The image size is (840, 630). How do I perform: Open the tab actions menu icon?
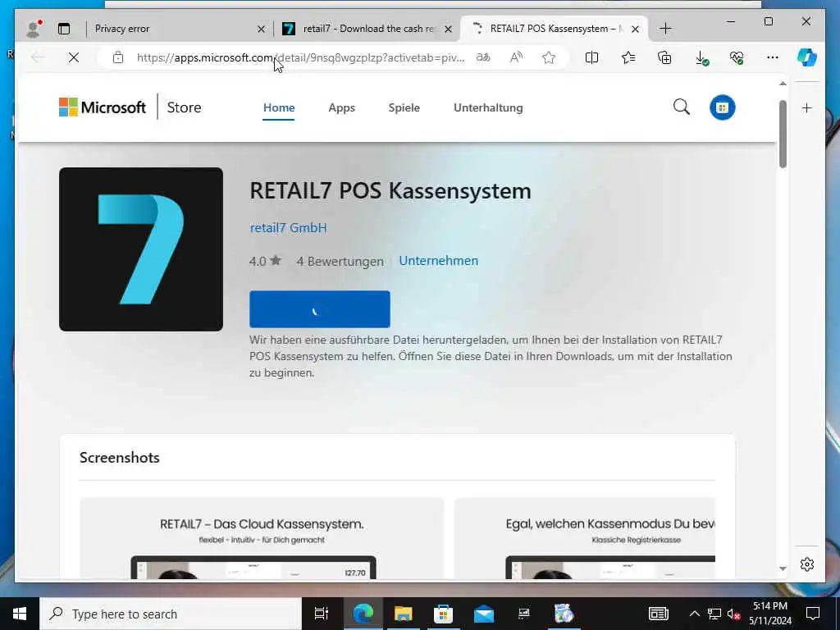pos(64,29)
